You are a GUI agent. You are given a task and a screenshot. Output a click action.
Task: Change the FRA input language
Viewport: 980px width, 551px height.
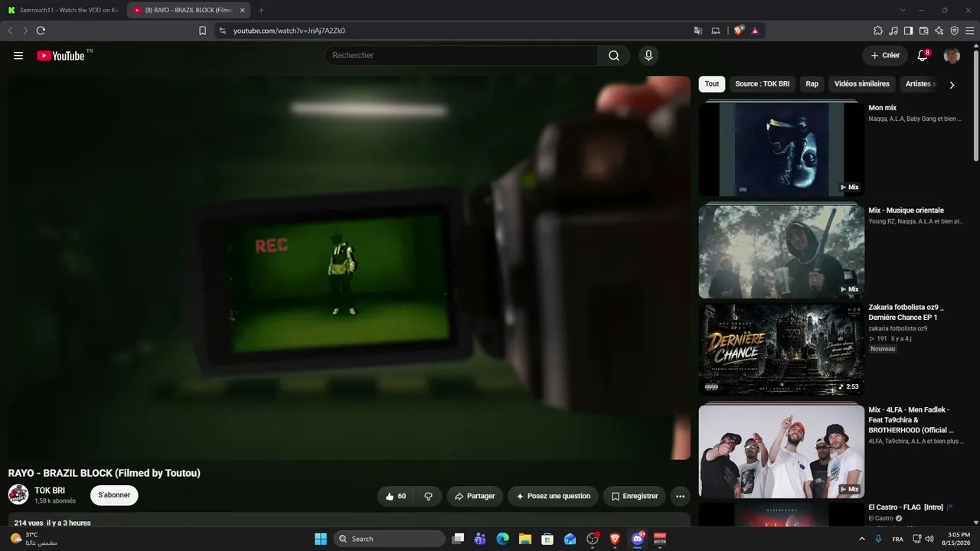[x=897, y=539]
